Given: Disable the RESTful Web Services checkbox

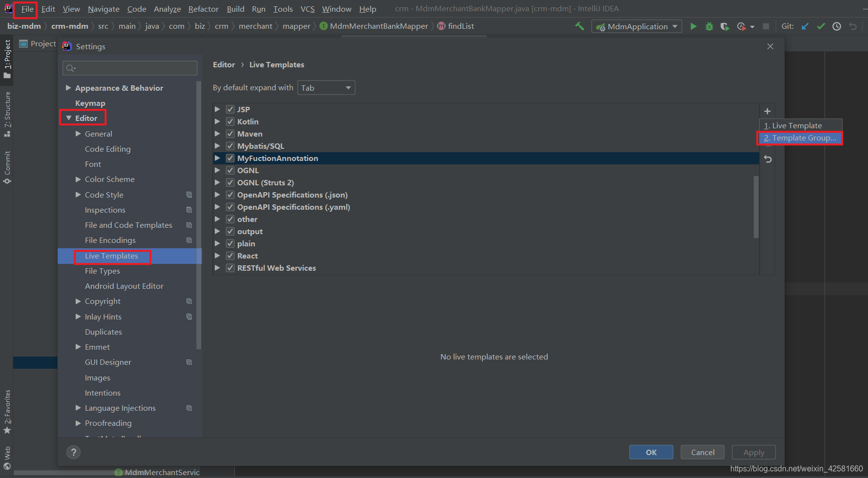Looking at the screenshot, I should pos(230,268).
